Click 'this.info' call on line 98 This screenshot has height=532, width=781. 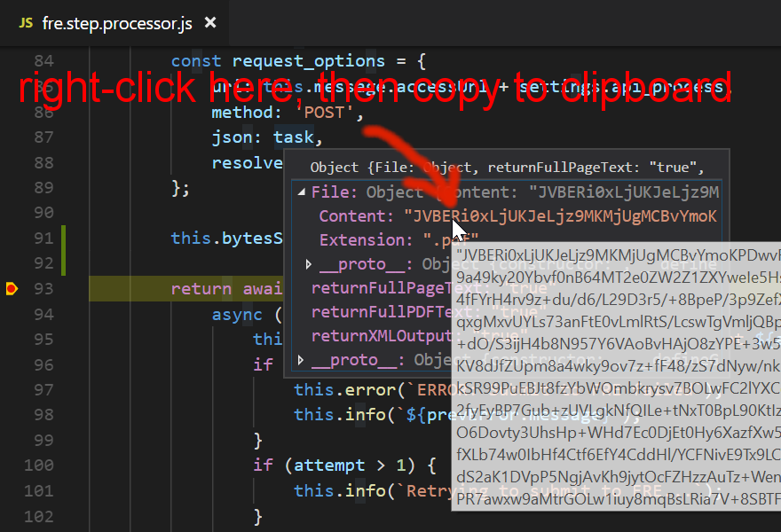pos(339,415)
